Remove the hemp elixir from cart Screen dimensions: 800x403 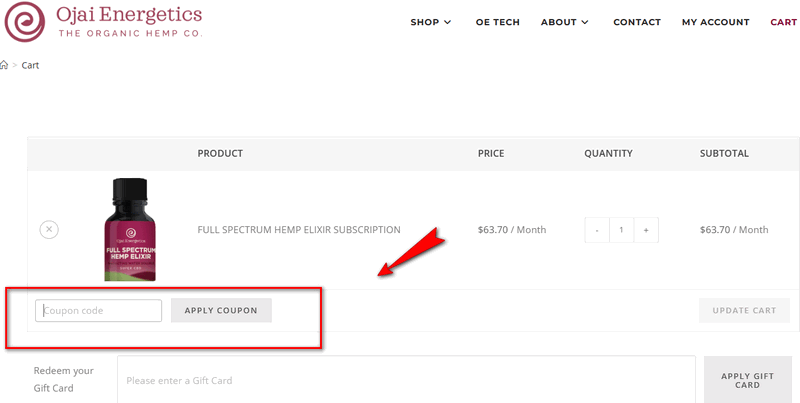(49, 230)
